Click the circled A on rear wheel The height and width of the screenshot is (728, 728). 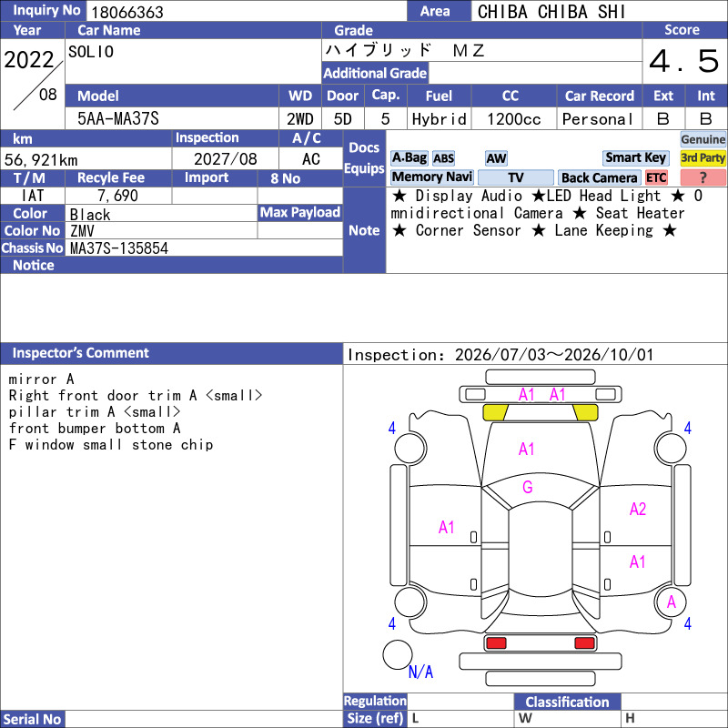(x=671, y=602)
